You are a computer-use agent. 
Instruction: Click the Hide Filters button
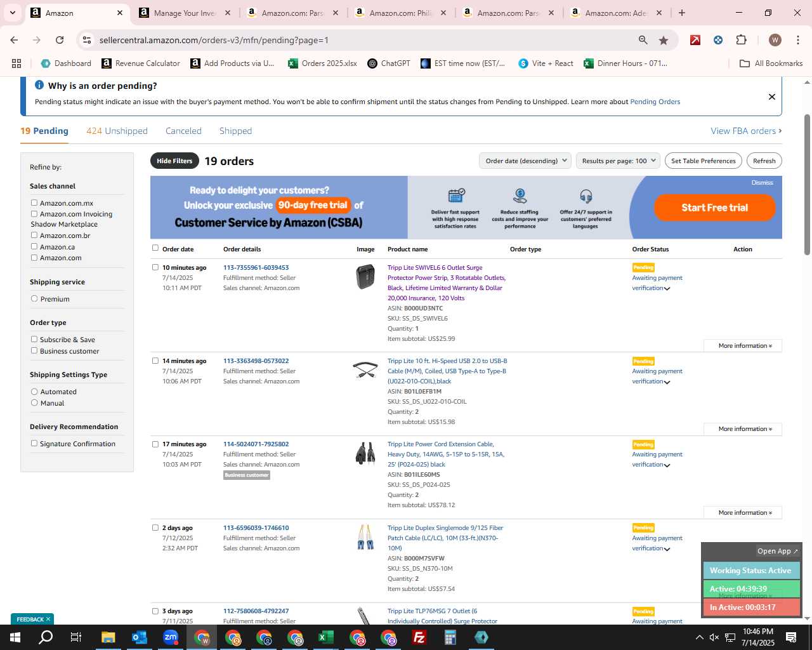coord(174,161)
